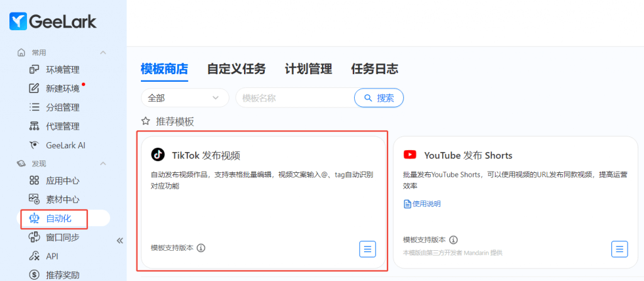Switch to the 任务日志 tab
Screen dimensions: 644x281
click(374, 69)
